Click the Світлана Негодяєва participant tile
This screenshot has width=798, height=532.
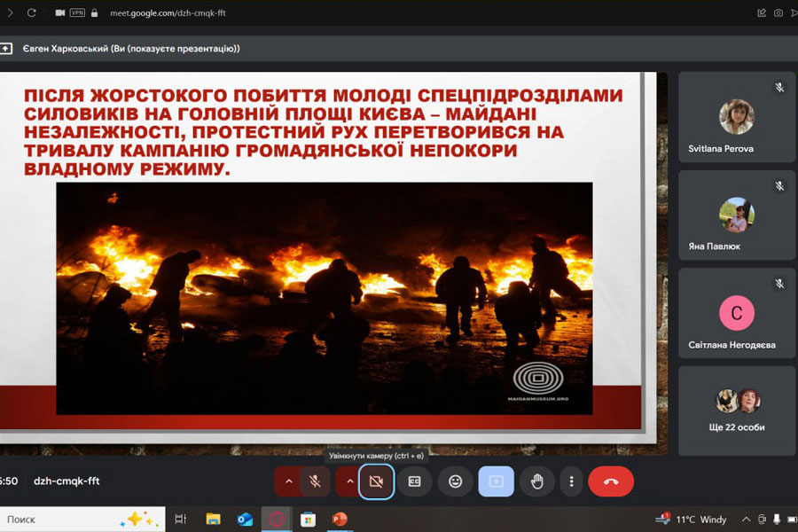(737, 313)
